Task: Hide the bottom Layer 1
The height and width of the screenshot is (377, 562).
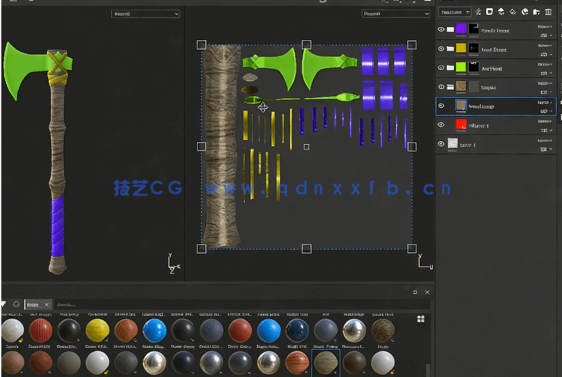Action: point(441,144)
